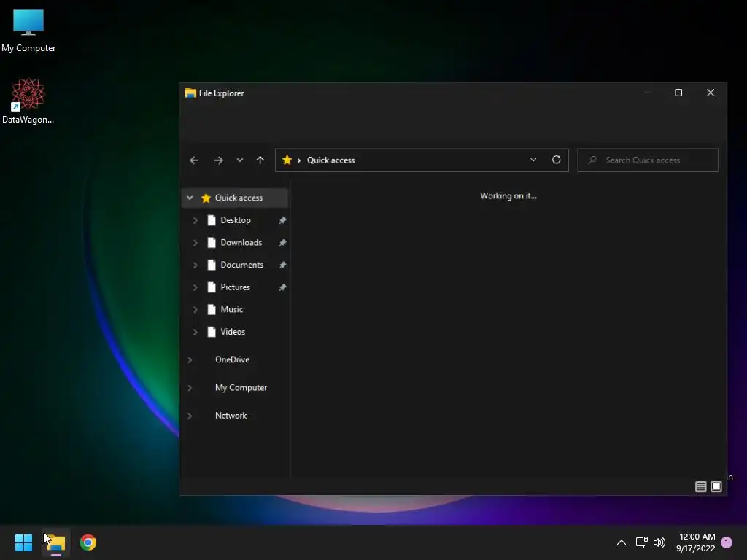
Task: Select OneDrive in navigation pane
Action: coord(232,359)
